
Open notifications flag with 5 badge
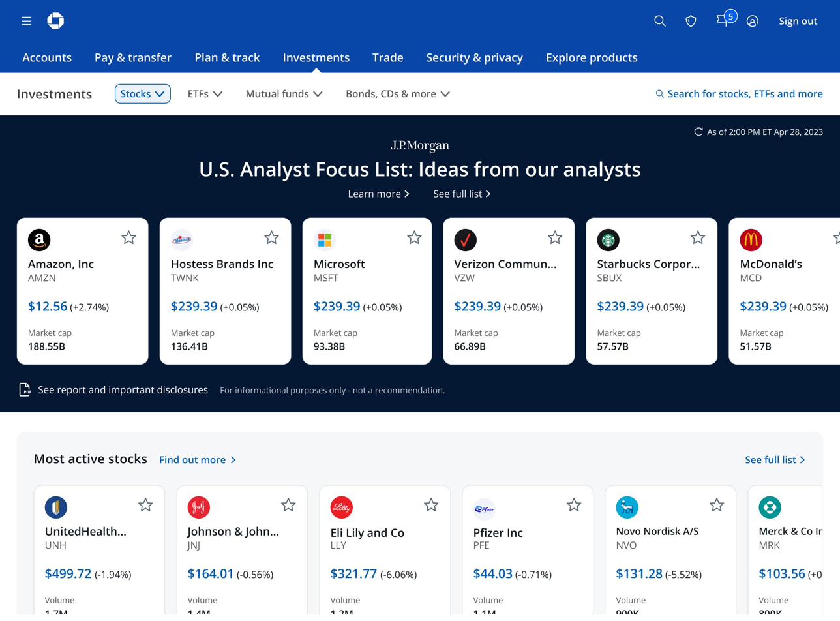tap(725, 20)
